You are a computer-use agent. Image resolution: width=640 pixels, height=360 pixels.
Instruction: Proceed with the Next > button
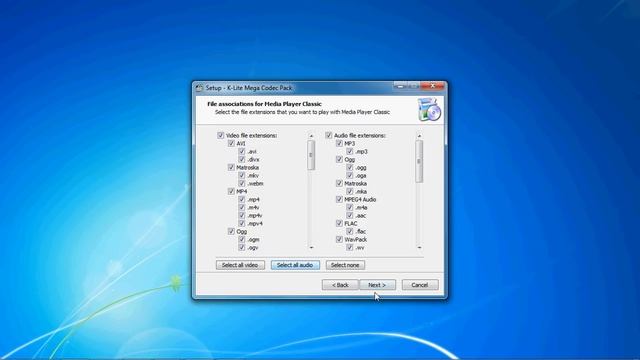(x=377, y=285)
